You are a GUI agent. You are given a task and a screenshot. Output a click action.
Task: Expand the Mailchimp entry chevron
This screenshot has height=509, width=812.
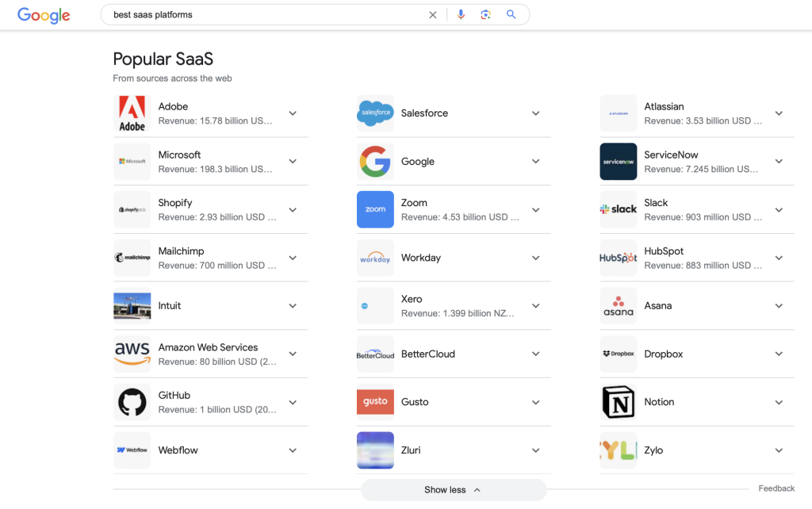coord(293,258)
